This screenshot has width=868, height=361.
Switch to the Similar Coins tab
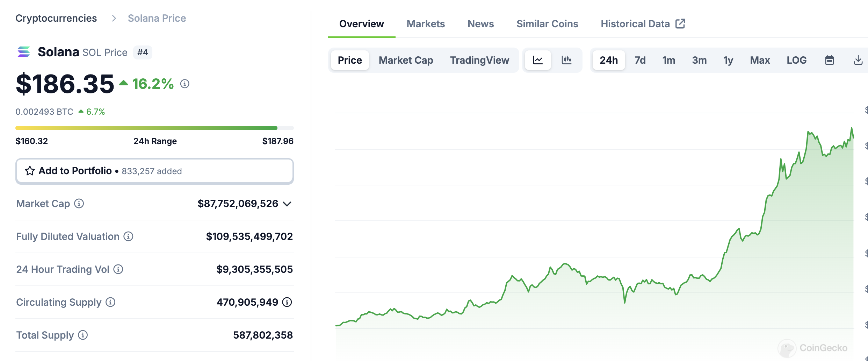tap(547, 24)
